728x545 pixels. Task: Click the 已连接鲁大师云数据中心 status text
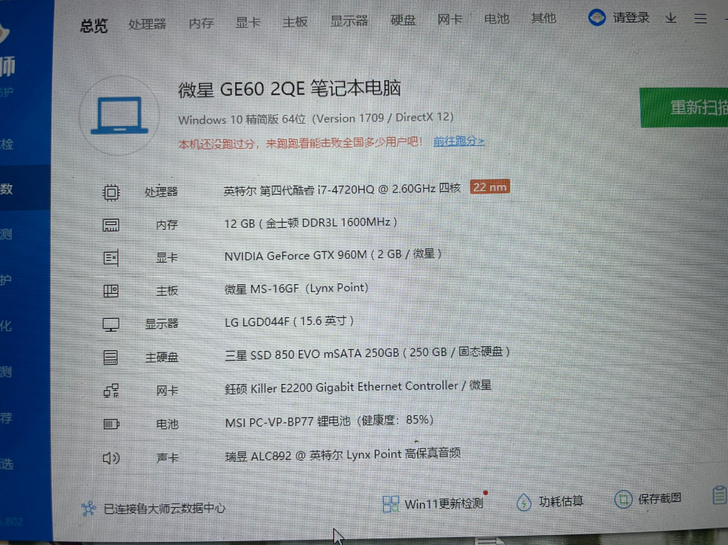(x=164, y=509)
